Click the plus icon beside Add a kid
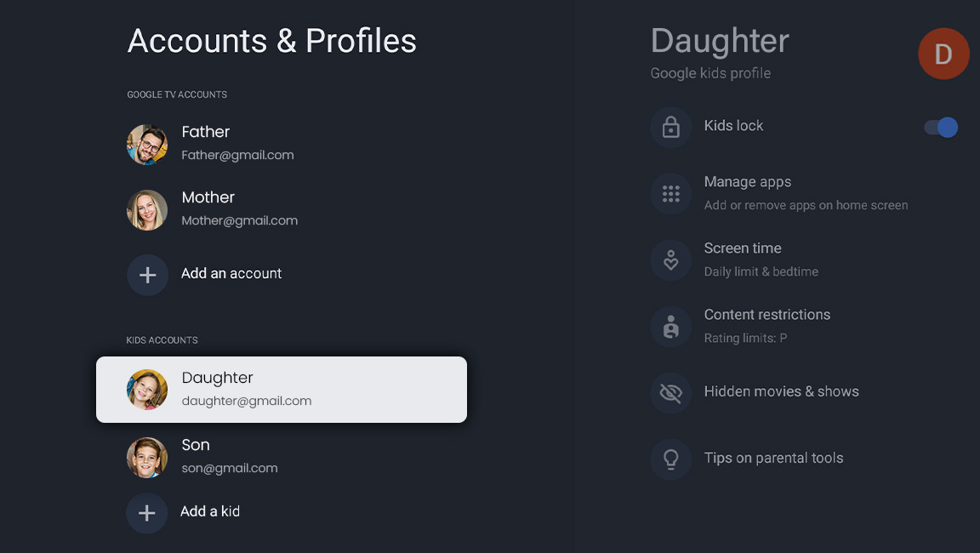Image resolution: width=980 pixels, height=553 pixels. [146, 513]
